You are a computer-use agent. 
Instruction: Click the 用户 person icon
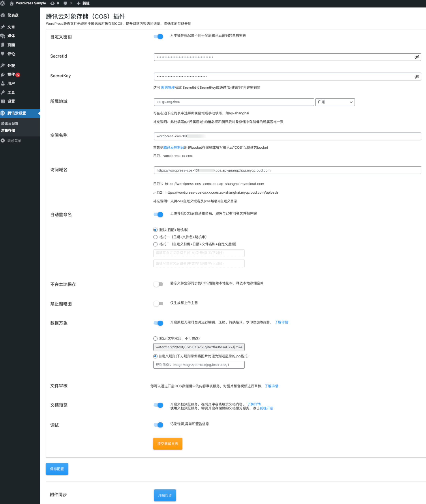3,83
